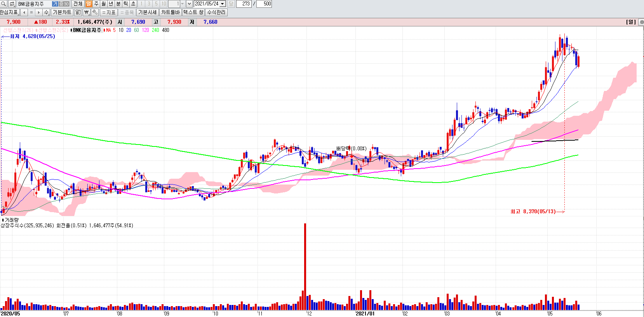Click the previous (left arrow) playback button
Screen dimensions: 644x317
point(24,12)
